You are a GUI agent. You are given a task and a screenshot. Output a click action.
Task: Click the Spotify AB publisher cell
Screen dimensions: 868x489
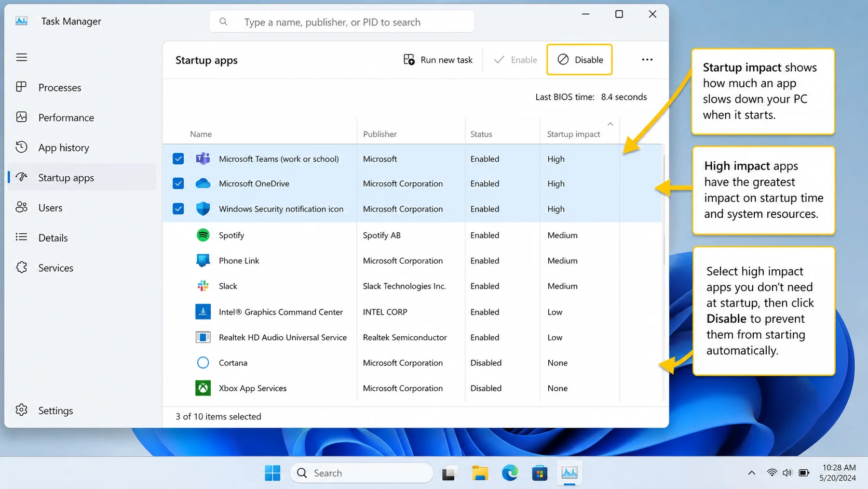pos(382,235)
